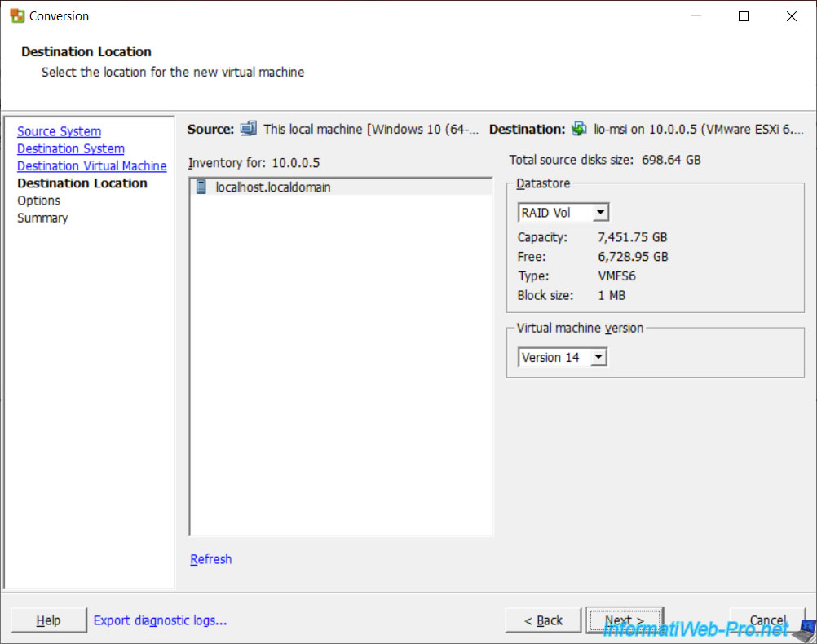Screen dimensions: 817x644
Task: Proceed with the Next button
Action: 624,620
